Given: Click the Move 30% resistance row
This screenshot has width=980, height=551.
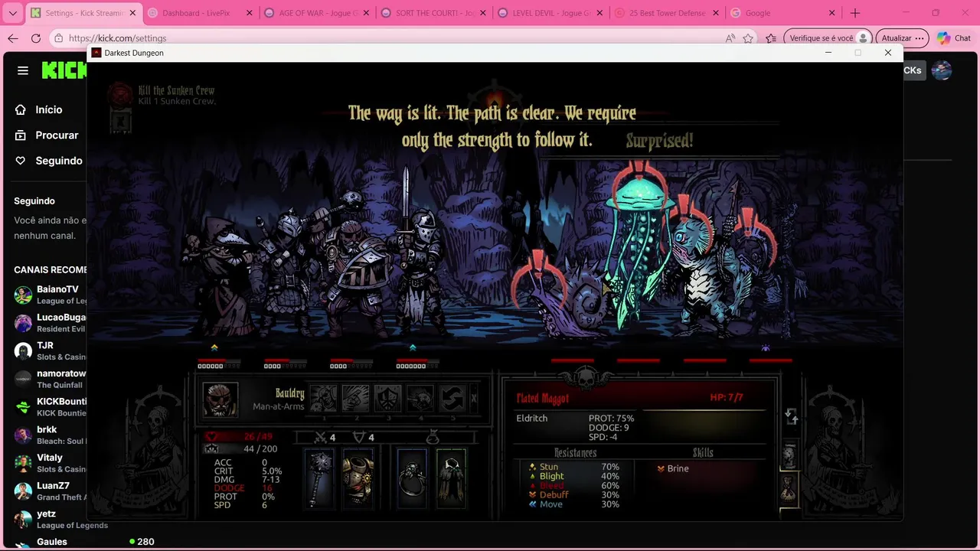Looking at the screenshot, I should coord(574,504).
